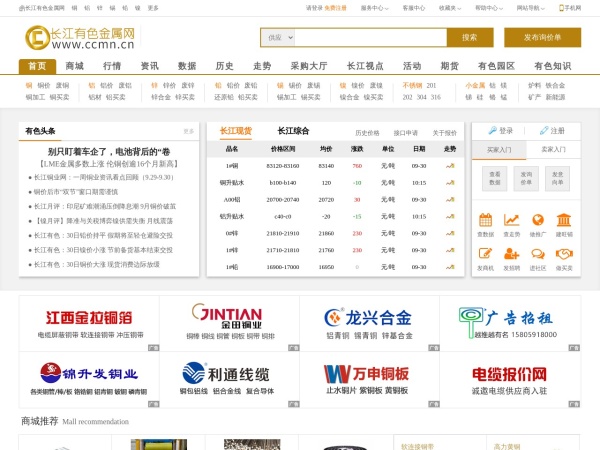Screen dimensions: 600x450
Task: Open trend icon for 0#锌 row
Action: [450, 233]
